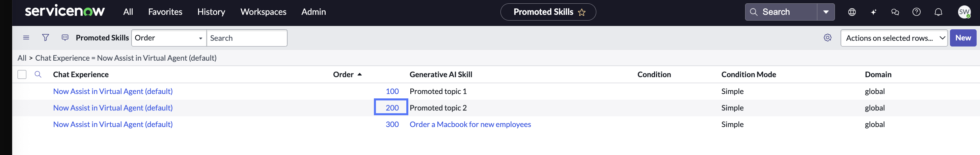
Task: Personalize list with the gear icon
Action: point(827,38)
